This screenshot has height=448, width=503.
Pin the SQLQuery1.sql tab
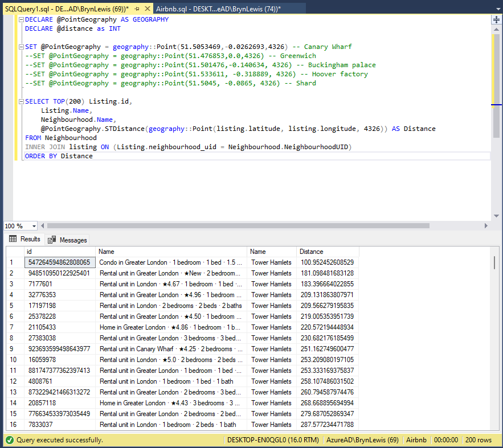[137, 9]
